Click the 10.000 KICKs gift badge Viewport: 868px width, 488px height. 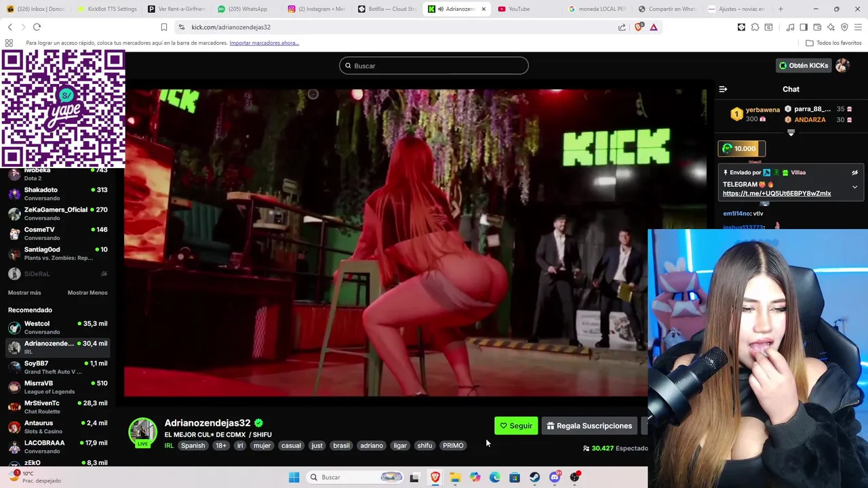pyautogui.click(x=742, y=148)
